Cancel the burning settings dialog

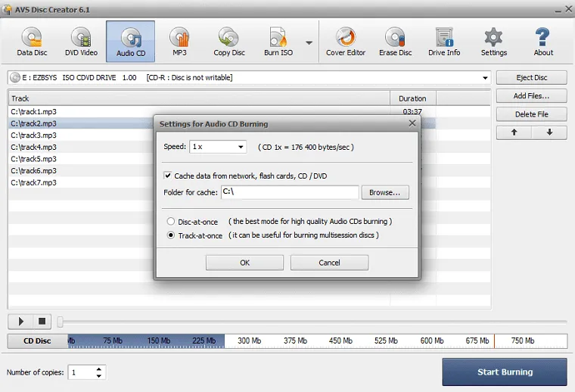pos(329,263)
